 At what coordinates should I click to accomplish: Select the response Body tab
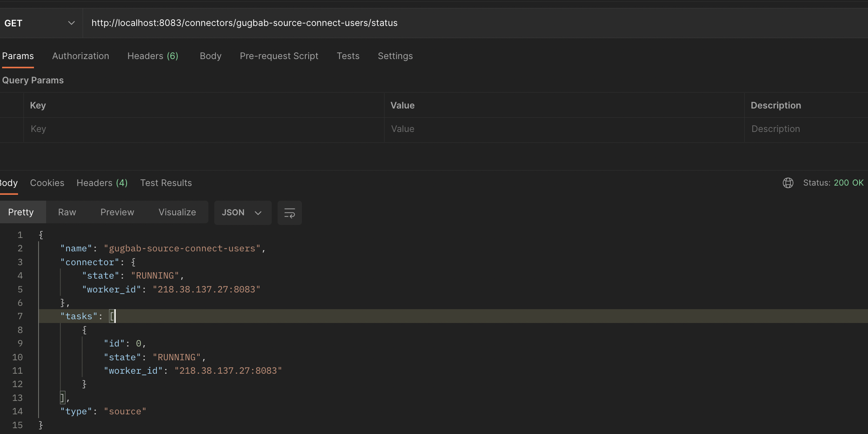tap(8, 183)
